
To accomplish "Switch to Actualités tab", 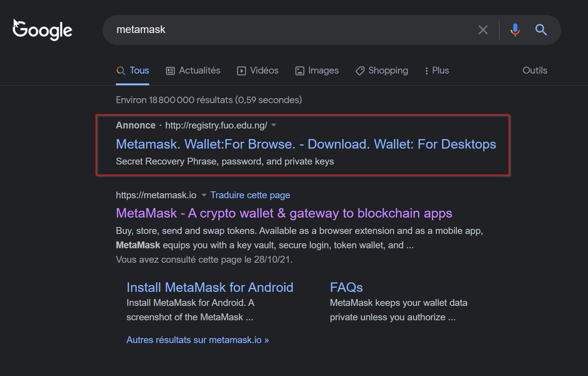I will (193, 70).
